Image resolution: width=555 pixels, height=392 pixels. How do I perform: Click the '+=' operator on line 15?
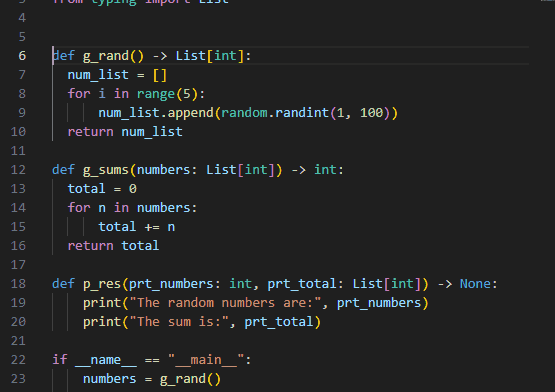pyautogui.click(x=152, y=227)
